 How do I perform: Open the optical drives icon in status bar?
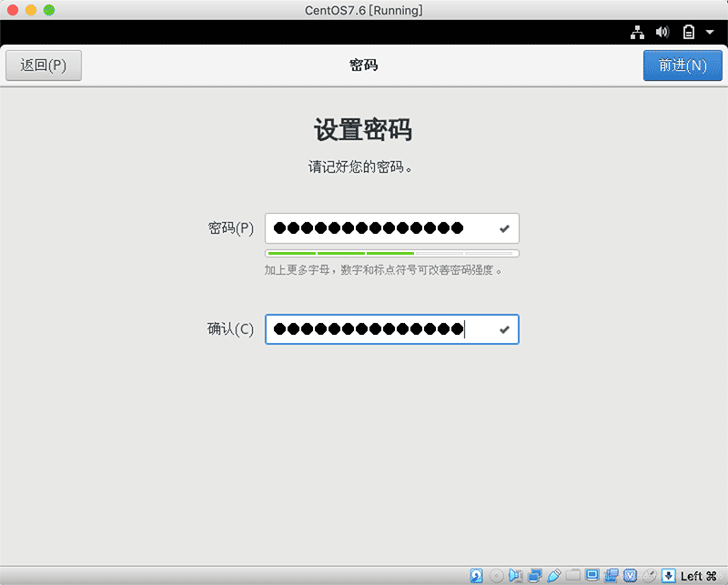495,575
